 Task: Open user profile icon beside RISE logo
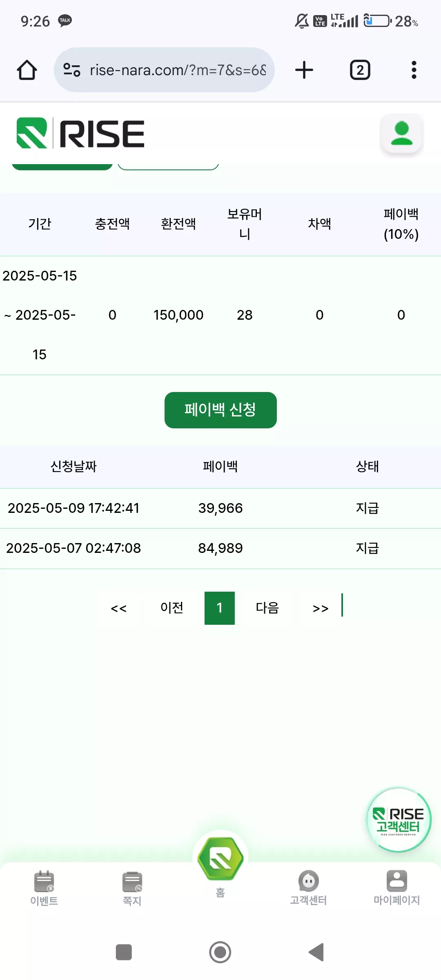402,134
